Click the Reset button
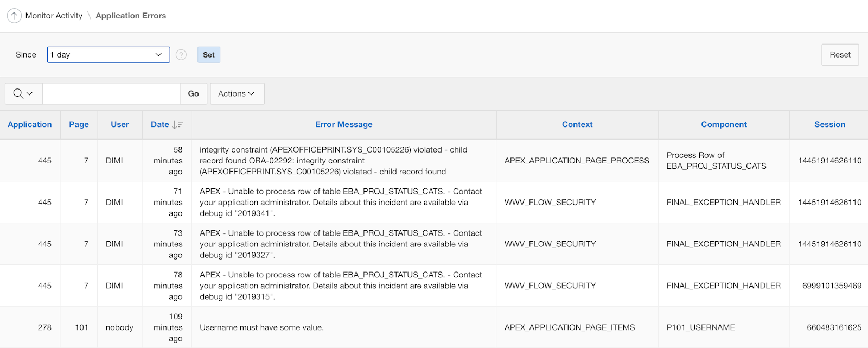Image resolution: width=868 pixels, height=348 pixels. (840, 55)
